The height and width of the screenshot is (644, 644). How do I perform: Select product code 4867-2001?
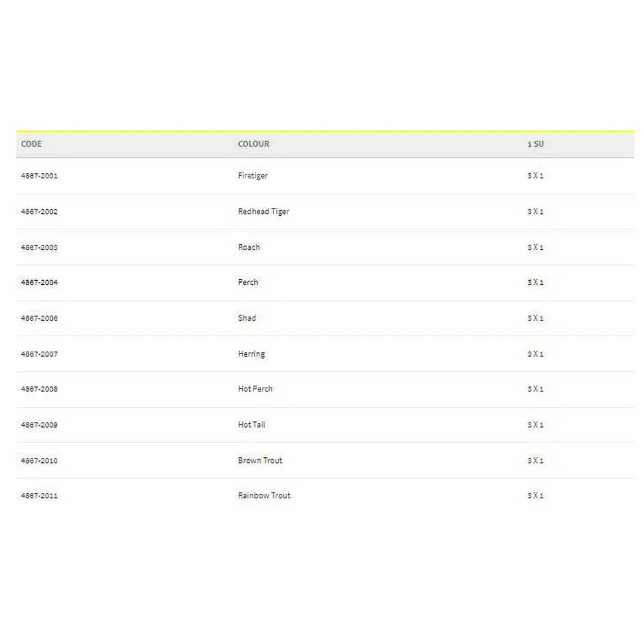39,176
